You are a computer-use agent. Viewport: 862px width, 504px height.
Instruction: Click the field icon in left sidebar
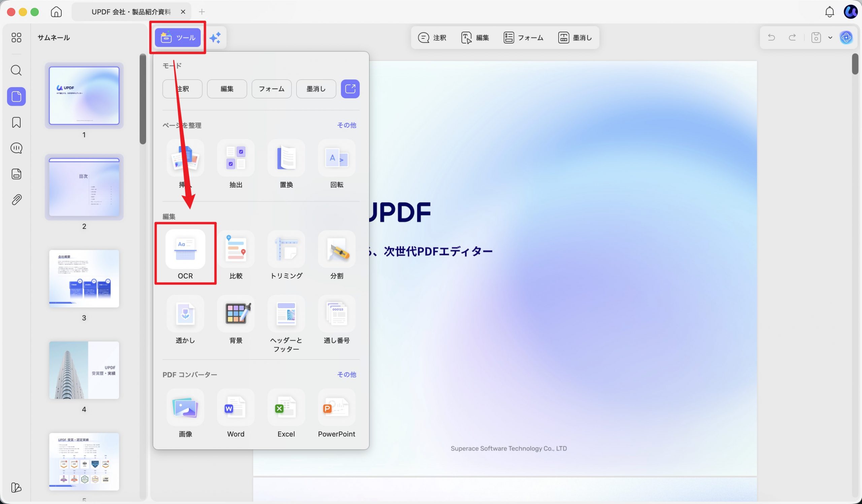pos(16,174)
